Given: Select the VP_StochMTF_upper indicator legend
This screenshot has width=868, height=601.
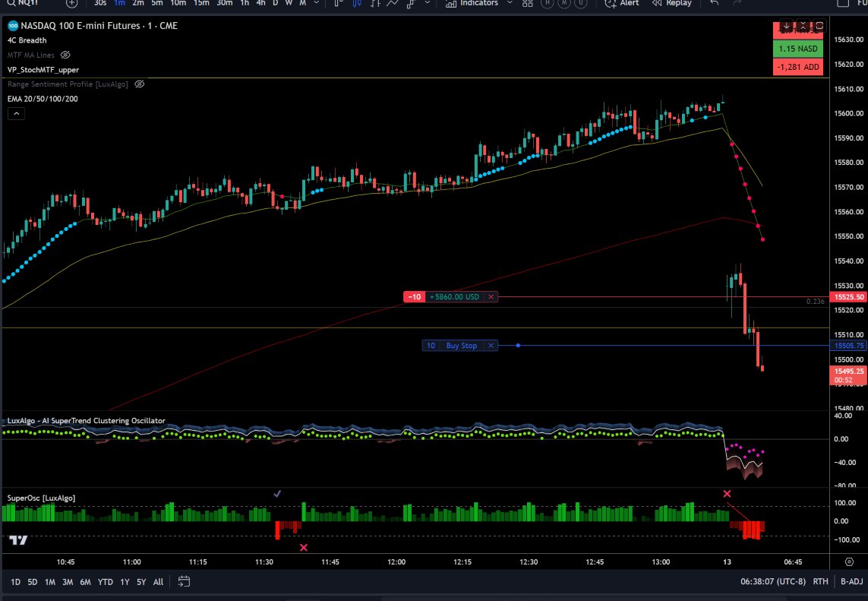Looking at the screenshot, I should [x=43, y=70].
